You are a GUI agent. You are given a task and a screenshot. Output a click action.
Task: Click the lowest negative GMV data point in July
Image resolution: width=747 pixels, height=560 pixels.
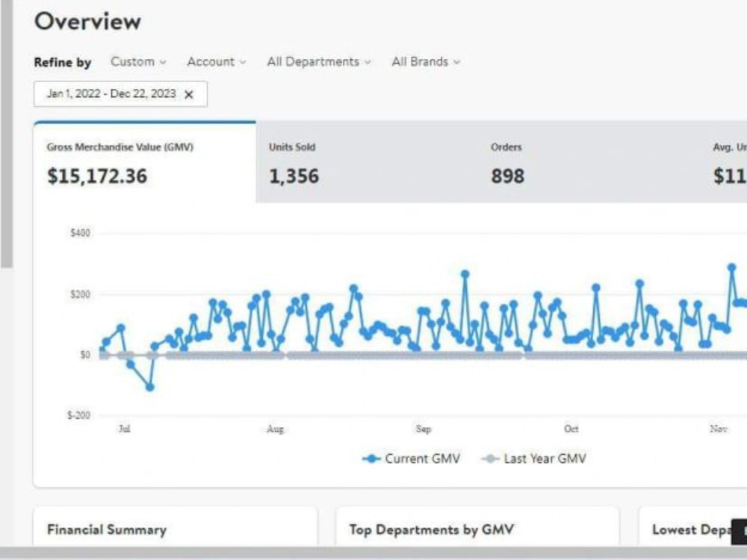click(149, 387)
